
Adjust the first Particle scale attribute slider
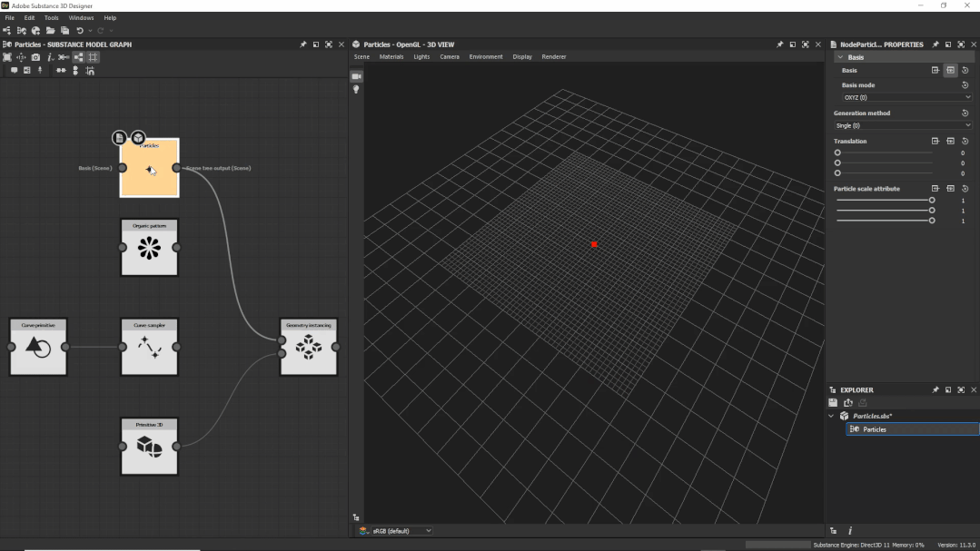click(x=885, y=201)
